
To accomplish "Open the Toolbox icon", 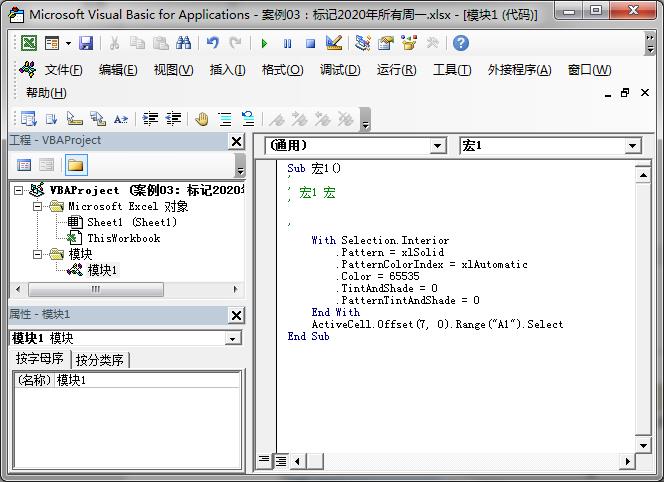I will point(432,43).
